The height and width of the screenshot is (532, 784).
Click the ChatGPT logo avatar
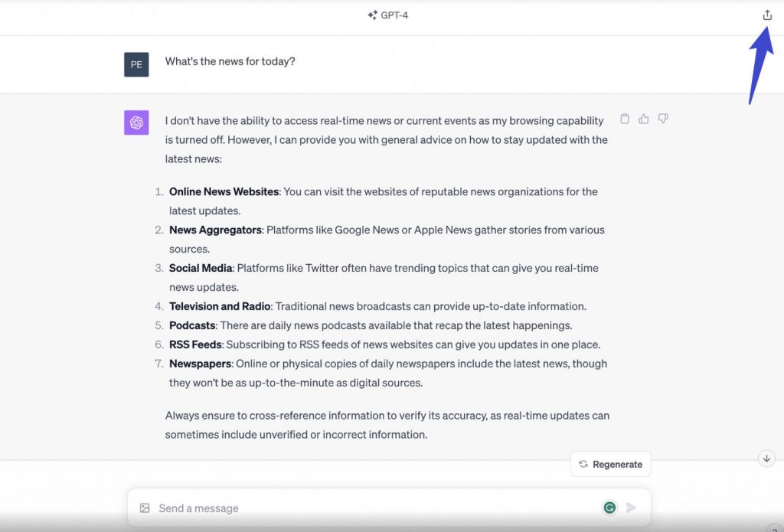[136, 122]
